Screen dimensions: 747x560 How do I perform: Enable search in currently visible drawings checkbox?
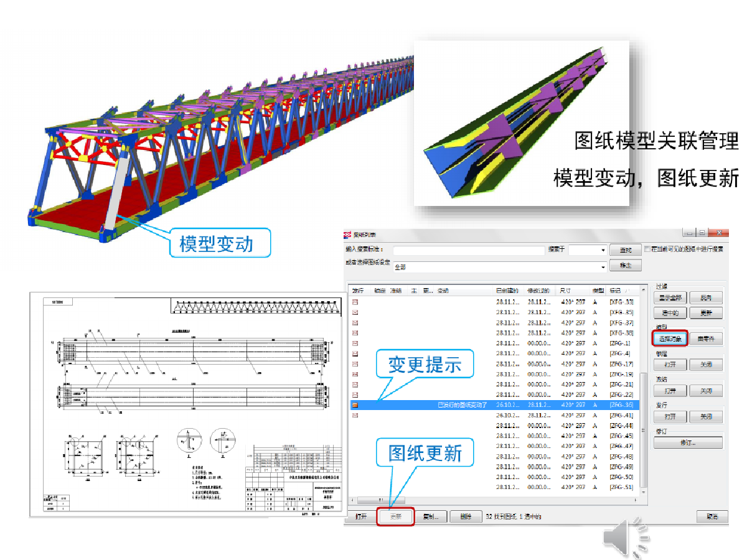[x=647, y=249]
